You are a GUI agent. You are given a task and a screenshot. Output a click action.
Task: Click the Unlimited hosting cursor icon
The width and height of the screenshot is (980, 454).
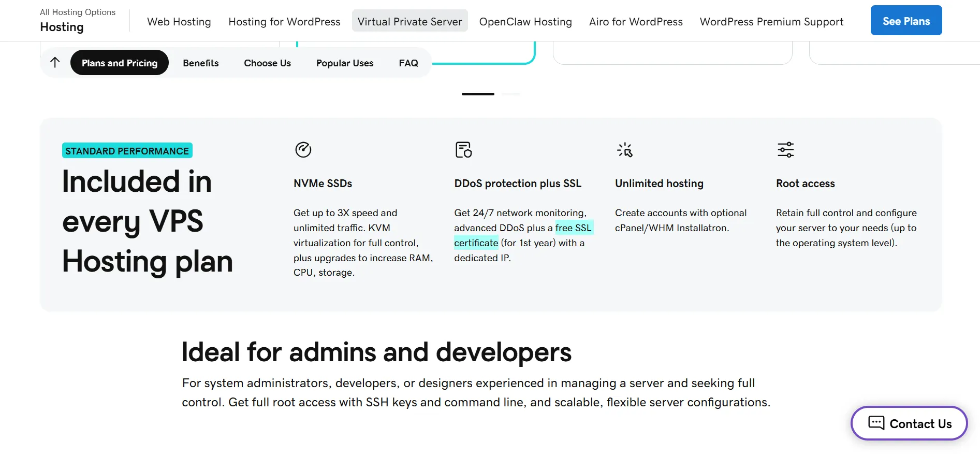pyautogui.click(x=625, y=150)
